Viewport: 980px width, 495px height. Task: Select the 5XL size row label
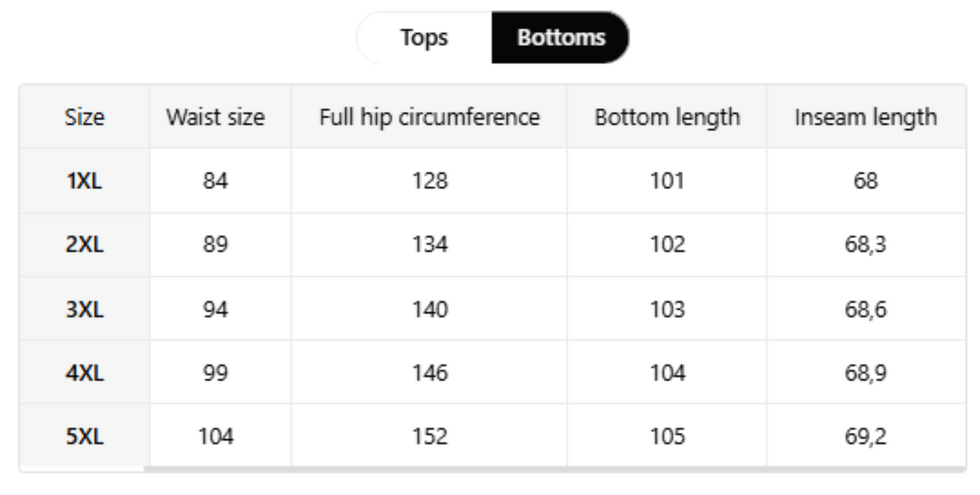tap(85, 436)
